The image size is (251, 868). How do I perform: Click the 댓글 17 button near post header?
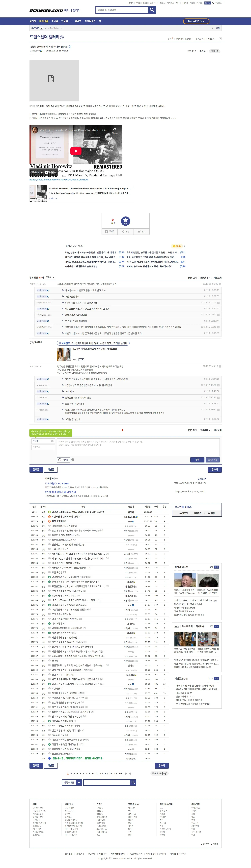click(214, 51)
